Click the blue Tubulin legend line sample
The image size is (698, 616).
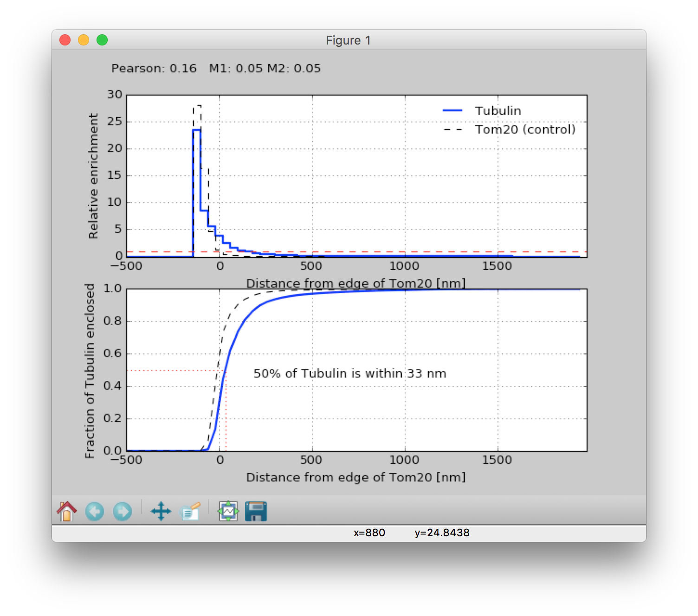pos(452,110)
